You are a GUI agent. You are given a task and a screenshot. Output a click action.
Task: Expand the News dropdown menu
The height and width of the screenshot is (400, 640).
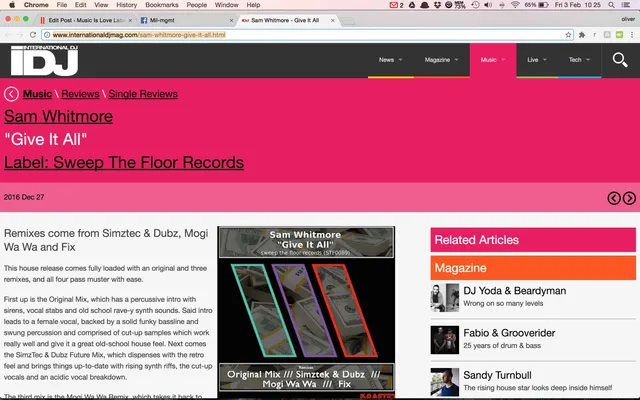pyautogui.click(x=391, y=60)
